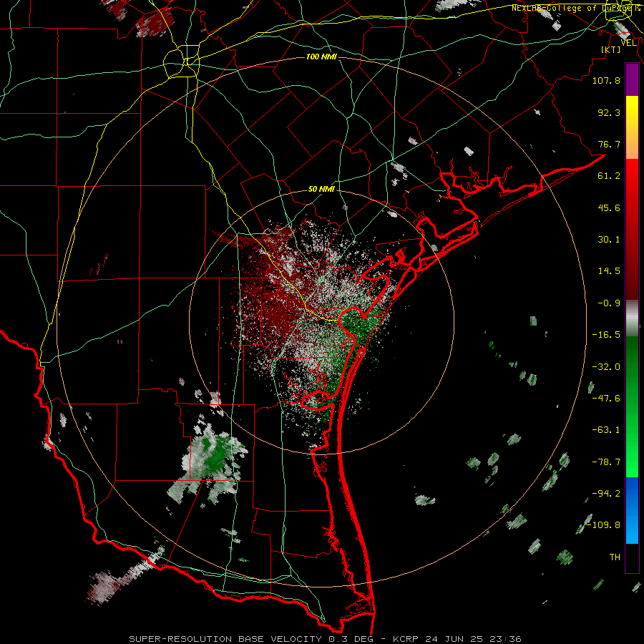
Task: Click the 61.2 velocity scale value
Action: coord(609,176)
